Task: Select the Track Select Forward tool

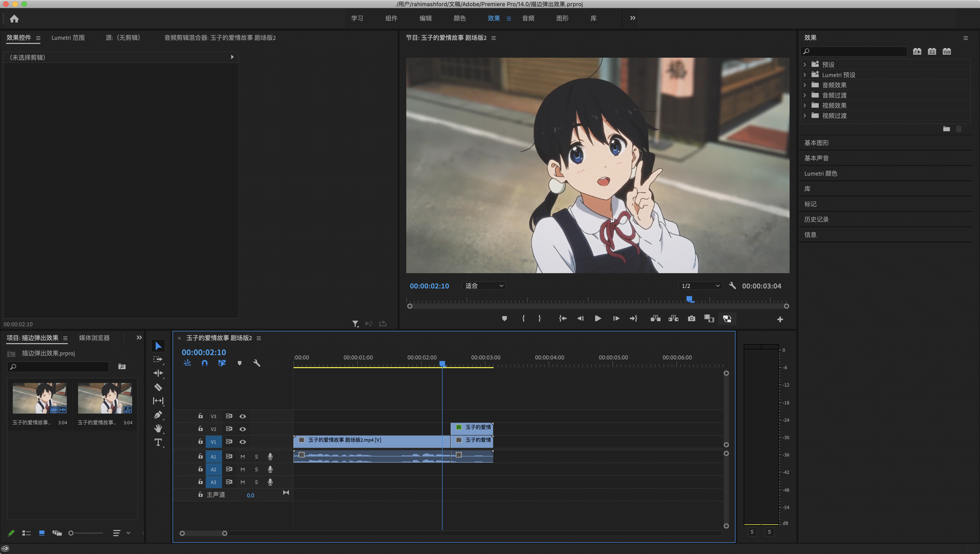Action: 158,359
